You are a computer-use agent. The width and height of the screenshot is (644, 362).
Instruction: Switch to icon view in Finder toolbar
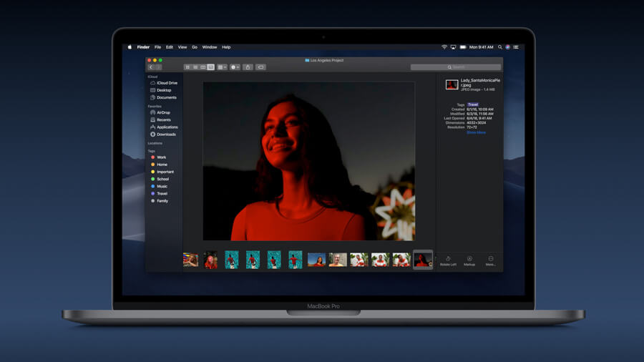(187, 67)
